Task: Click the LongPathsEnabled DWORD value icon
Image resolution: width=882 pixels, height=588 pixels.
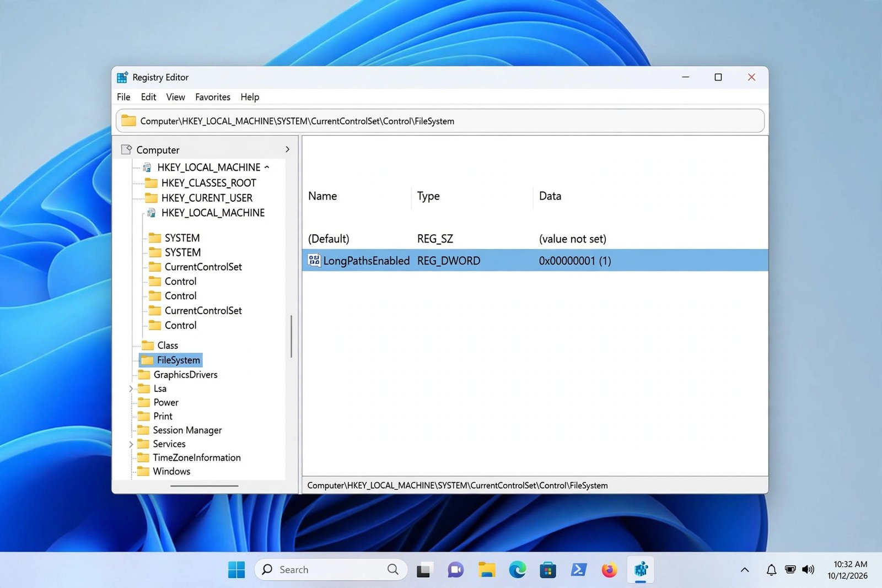Action: [314, 260]
